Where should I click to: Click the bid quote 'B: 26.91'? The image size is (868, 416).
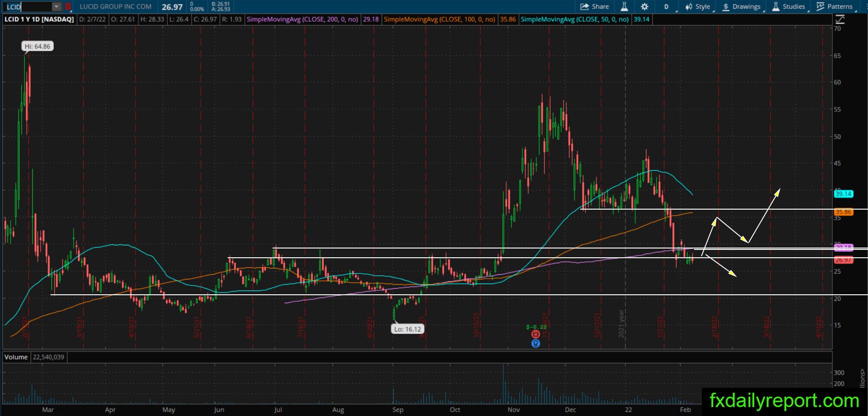point(221,4)
